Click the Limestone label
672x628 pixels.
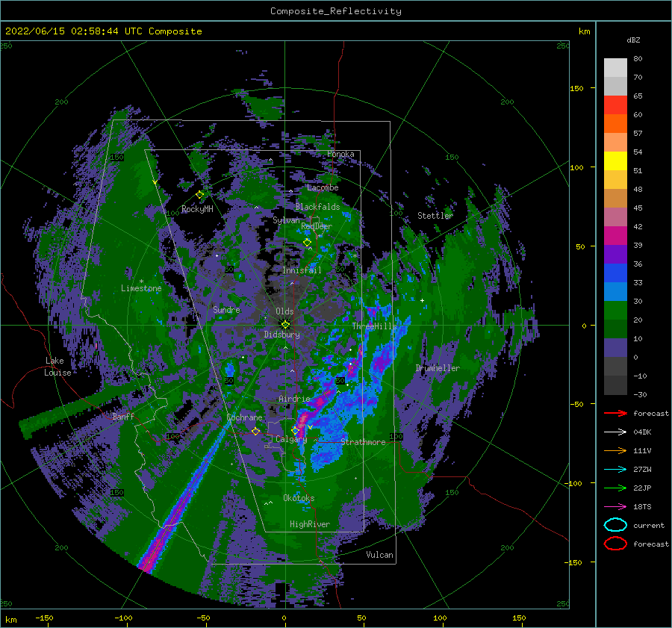coord(141,288)
